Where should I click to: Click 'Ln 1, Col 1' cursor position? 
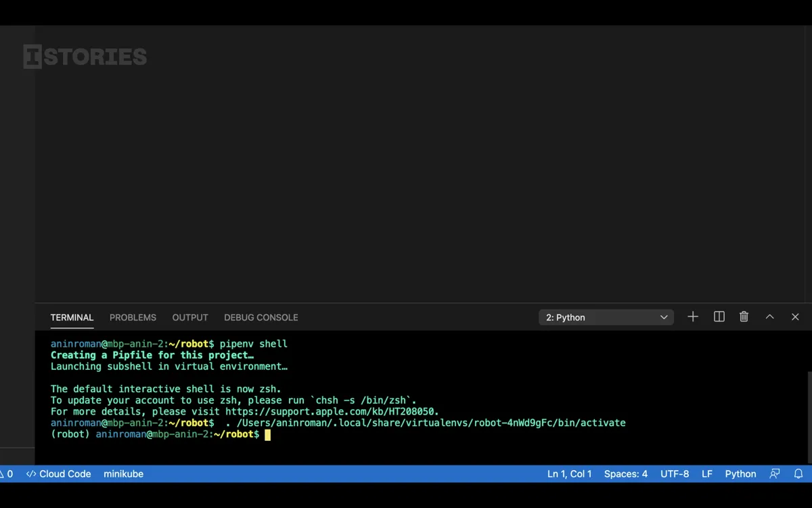[569, 474]
